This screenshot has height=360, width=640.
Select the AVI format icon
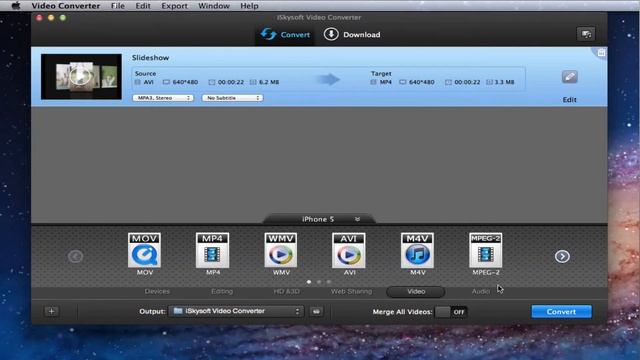click(349, 250)
